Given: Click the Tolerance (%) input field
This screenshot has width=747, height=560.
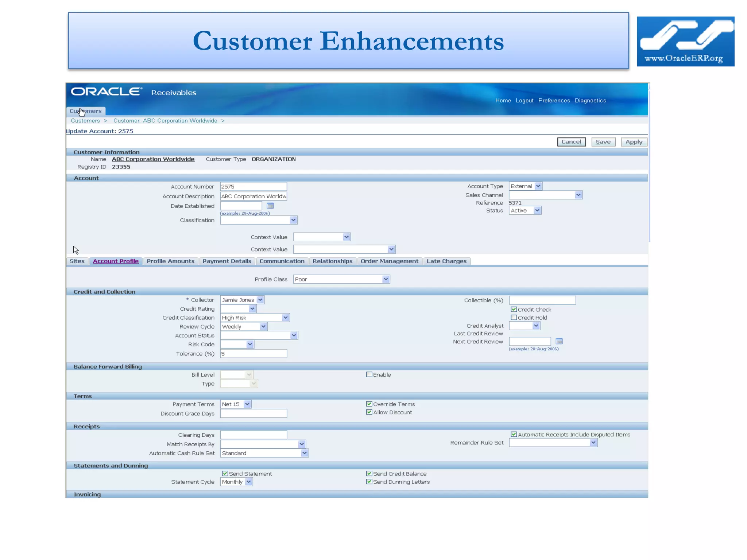Looking at the screenshot, I should click(x=253, y=354).
